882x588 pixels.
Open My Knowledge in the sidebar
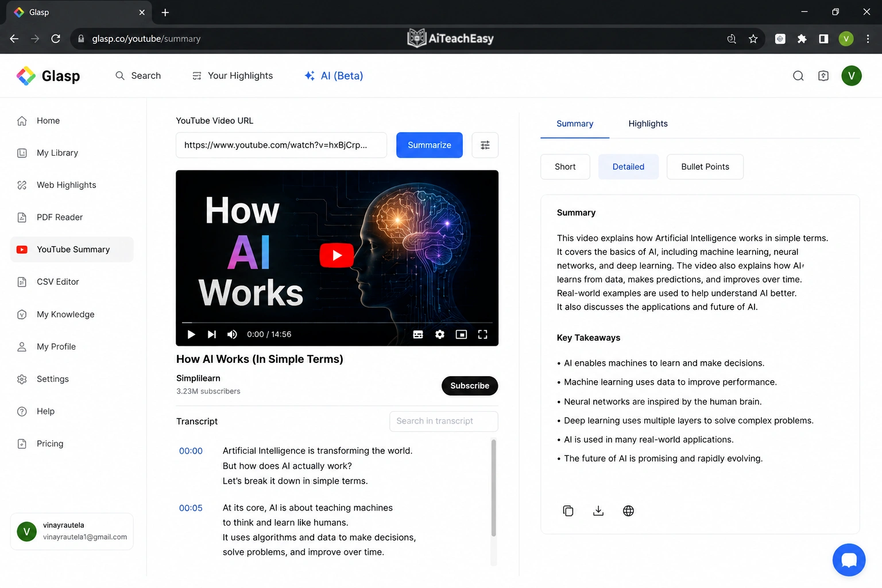[72, 314]
